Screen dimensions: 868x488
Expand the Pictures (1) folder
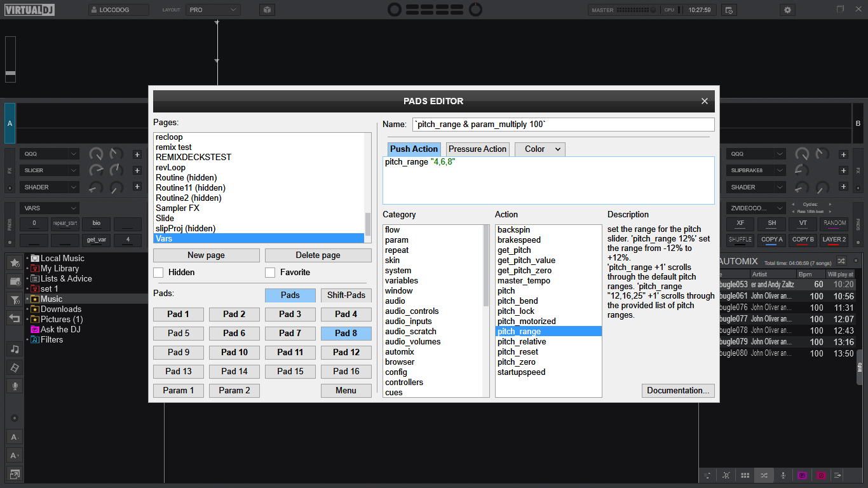27,320
